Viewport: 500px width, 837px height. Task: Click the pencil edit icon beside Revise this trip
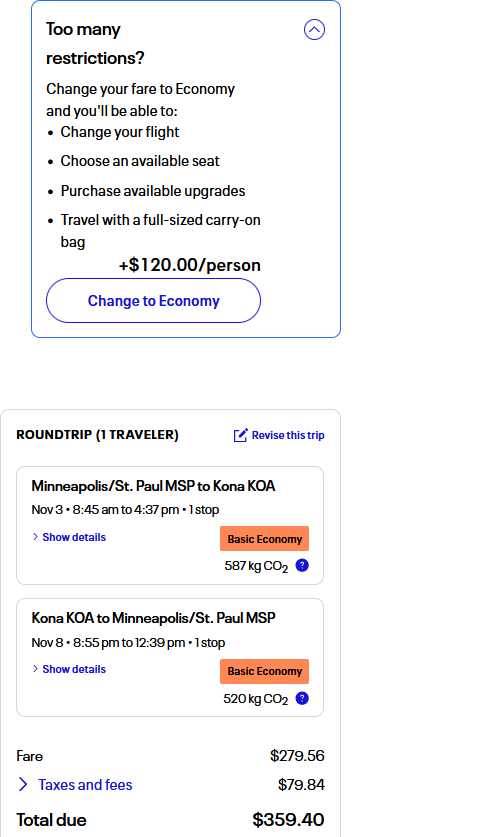click(241, 435)
